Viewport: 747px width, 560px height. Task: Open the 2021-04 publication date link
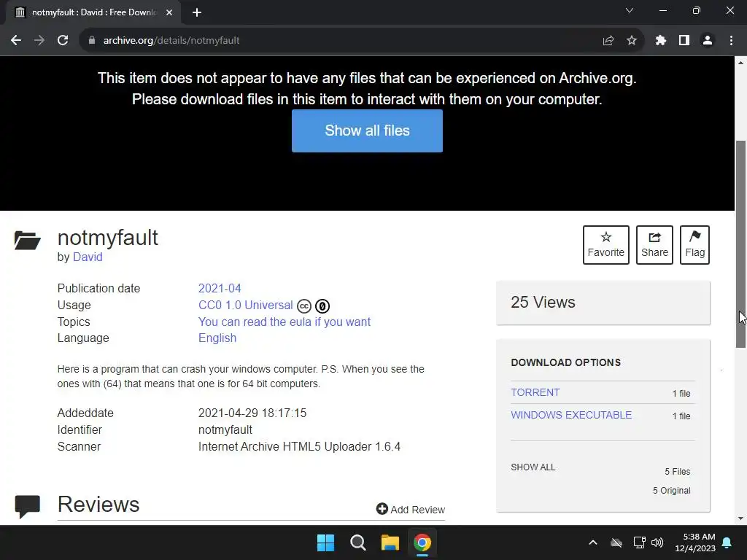pyautogui.click(x=220, y=289)
